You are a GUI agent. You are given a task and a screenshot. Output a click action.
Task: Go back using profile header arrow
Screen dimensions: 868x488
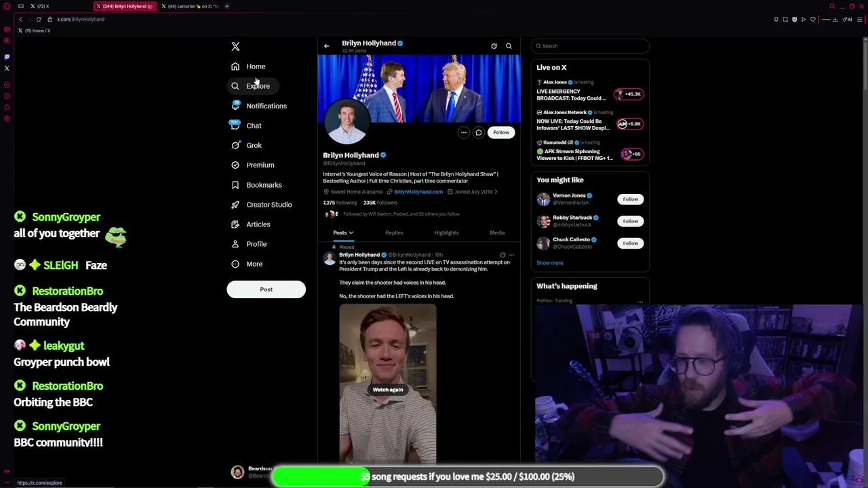coord(326,46)
